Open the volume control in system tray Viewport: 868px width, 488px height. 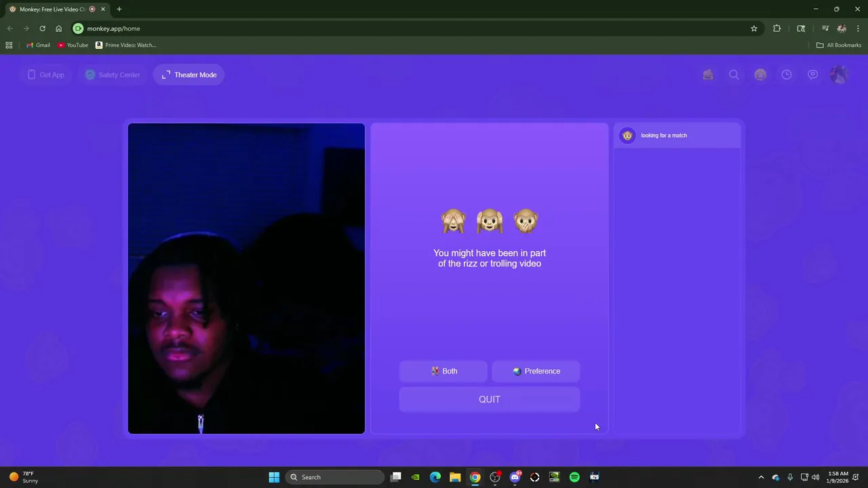[815, 477]
